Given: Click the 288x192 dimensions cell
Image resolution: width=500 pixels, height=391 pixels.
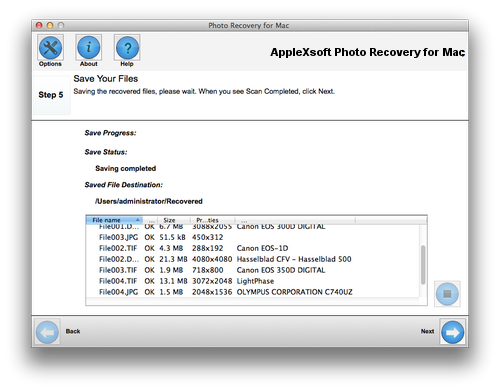Looking at the screenshot, I should pyautogui.click(x=208, y=248).
